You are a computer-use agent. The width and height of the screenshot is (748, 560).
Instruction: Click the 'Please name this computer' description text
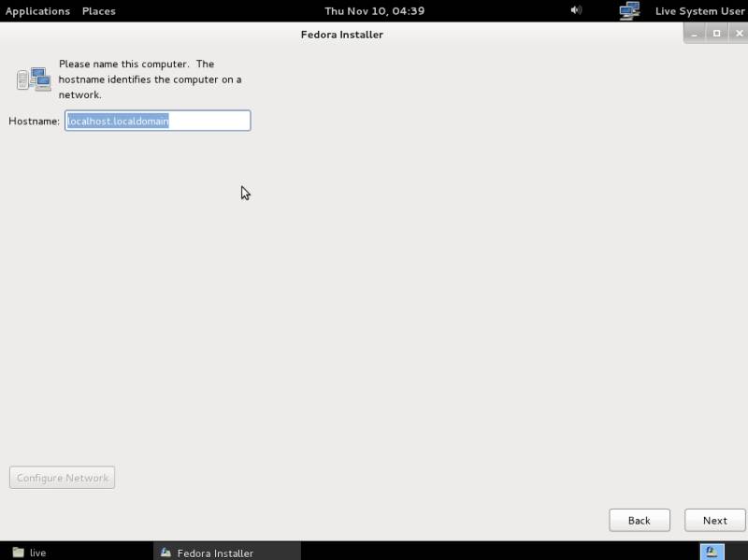[x=150, y=79]
